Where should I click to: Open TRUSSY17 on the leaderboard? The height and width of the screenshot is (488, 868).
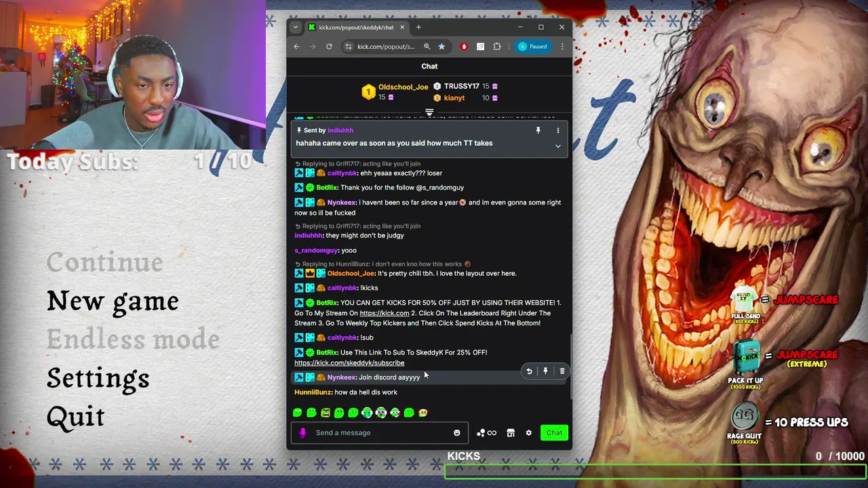coord(461,86)
